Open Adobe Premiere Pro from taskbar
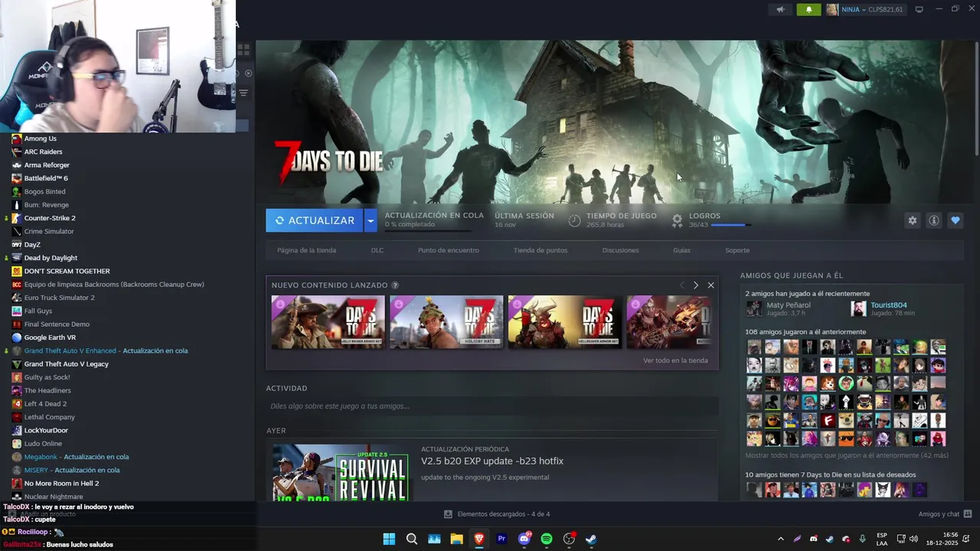 click(501, 539)
